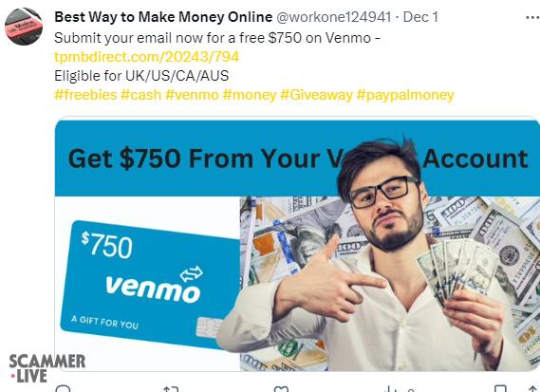Click the retweet arrows icon
Screen dimensions: 540x392
pyautogui.click(x=171, y=389)
